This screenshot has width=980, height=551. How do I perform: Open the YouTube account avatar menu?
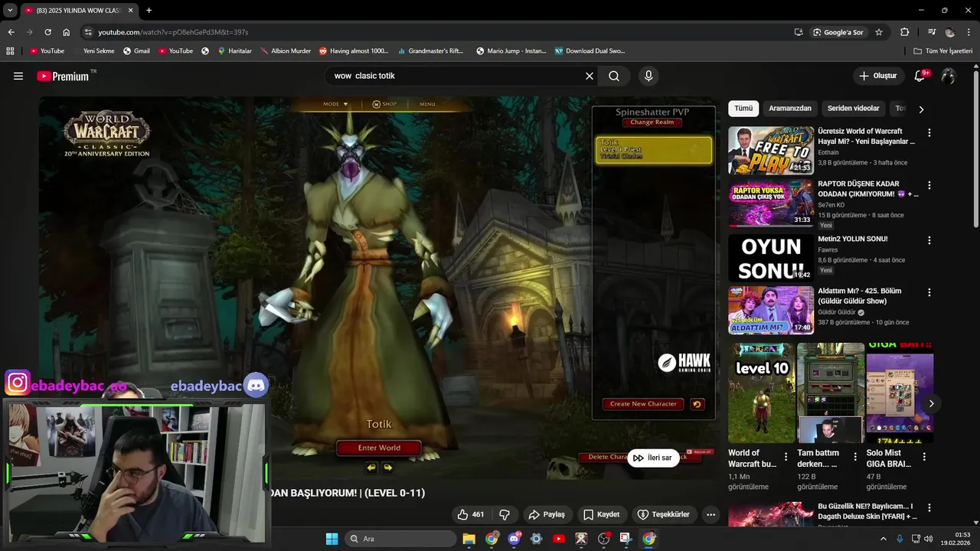coord(948,76)
